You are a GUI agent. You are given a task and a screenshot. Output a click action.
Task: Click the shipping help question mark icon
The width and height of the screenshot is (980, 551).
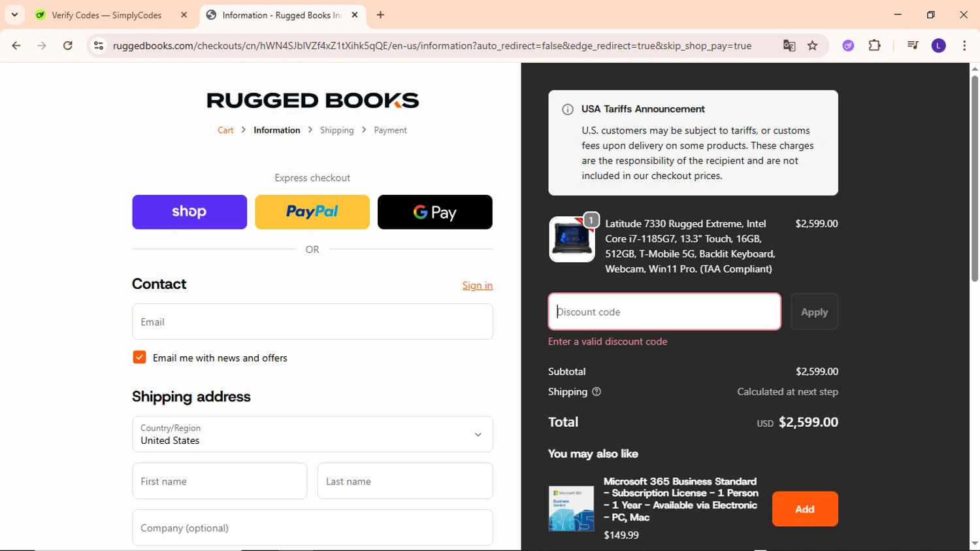(x=596, y=392)
